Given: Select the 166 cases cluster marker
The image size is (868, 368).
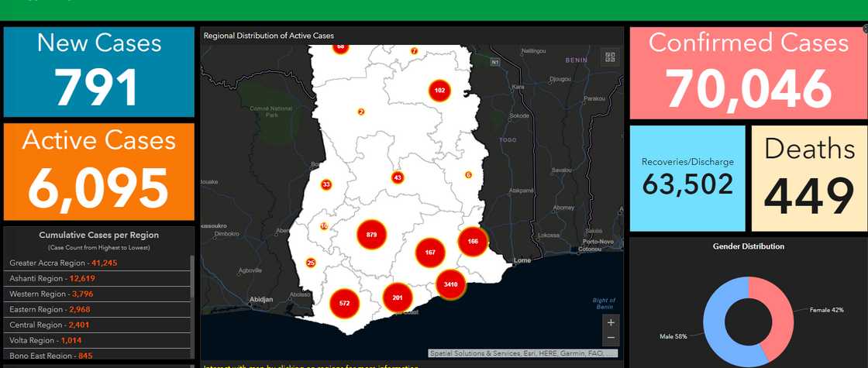Looking at the screenshot, I should (x=473, y=242).
